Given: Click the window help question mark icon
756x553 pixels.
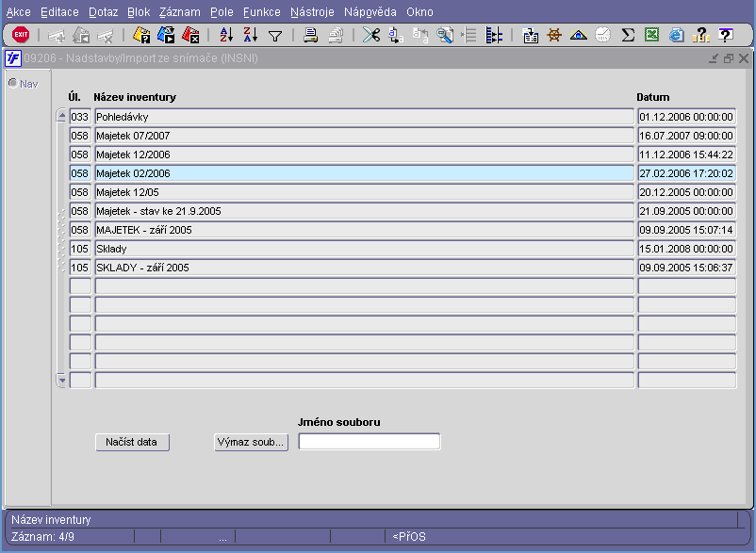Looking at the screenshot, I should (x=726, y=35).
